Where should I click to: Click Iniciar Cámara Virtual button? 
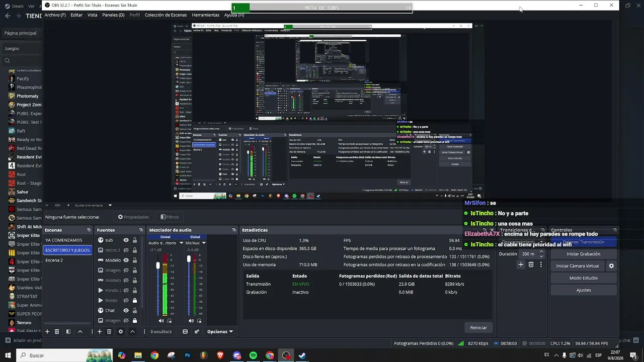tap(578, 266)
